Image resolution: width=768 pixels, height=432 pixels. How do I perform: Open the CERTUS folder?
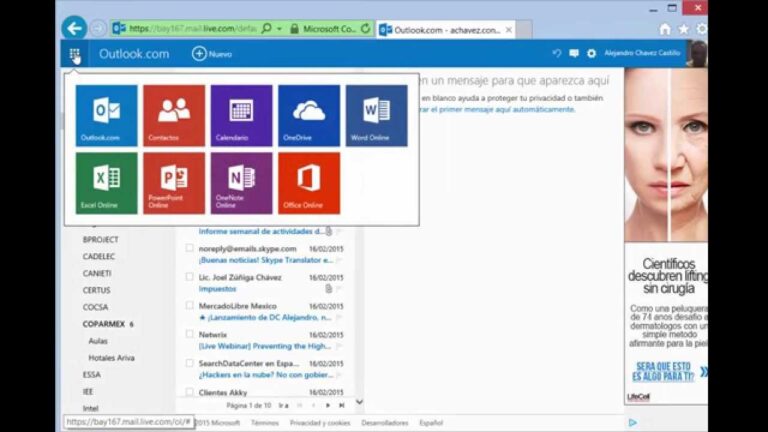(x=96, y=290)
